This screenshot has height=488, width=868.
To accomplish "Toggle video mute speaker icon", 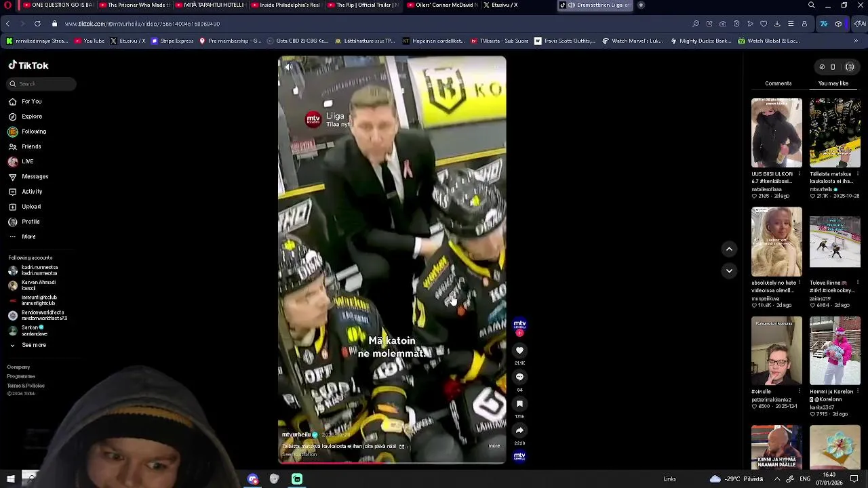I will tap(289, 66).
